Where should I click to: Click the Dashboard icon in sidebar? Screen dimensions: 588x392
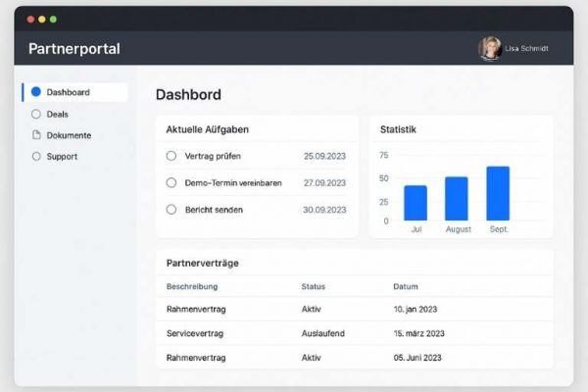click(x=36, y=92)
